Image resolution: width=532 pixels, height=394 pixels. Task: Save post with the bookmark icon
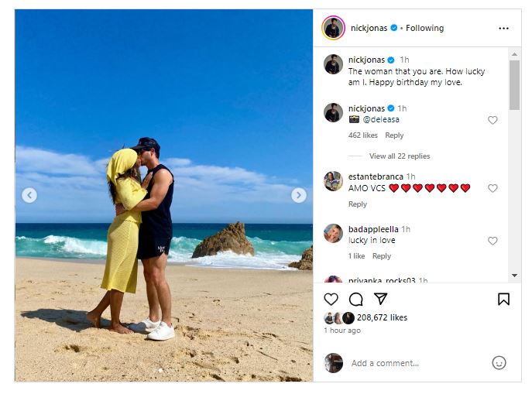pos(503,299)
